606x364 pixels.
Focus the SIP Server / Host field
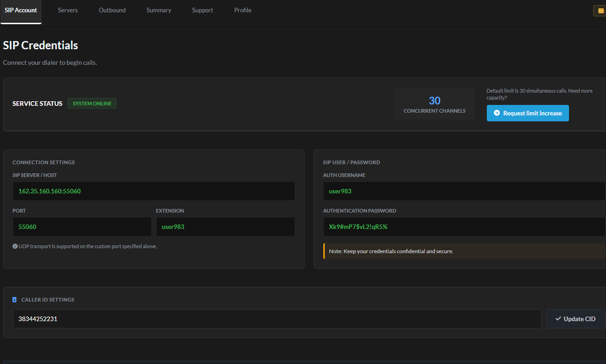pyautogui.click(x=153, y=191)
